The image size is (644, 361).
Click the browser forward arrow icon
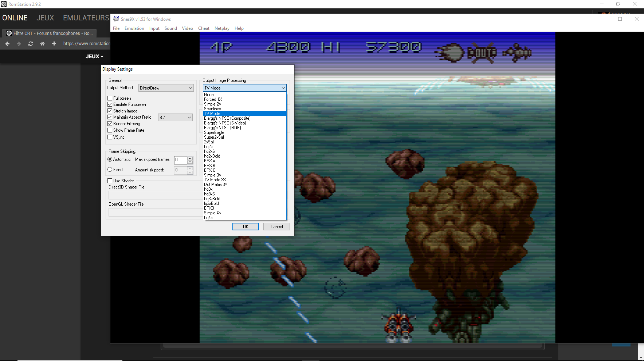click(19, 44)
